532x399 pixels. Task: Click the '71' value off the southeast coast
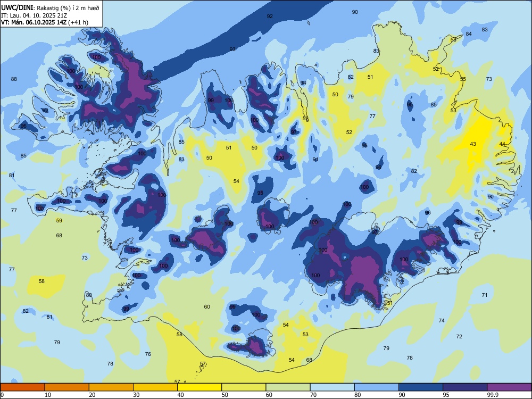[x=485, y=295]
